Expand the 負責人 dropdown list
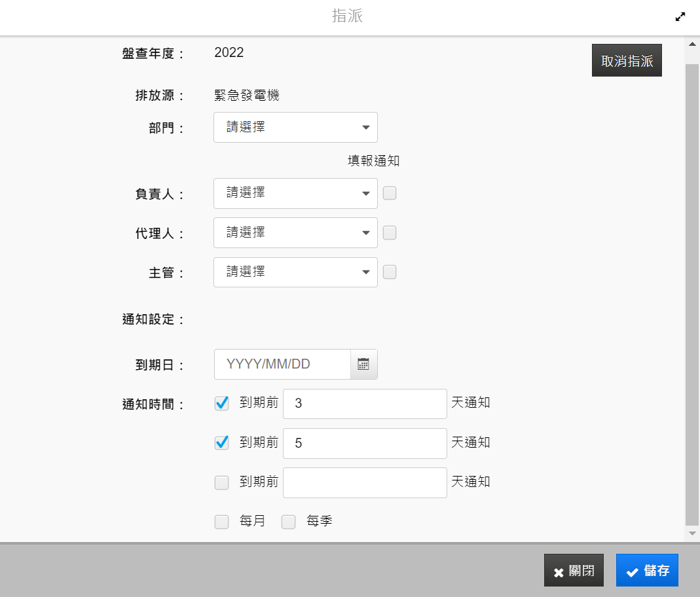700x597 pixels. click(295, 193)
